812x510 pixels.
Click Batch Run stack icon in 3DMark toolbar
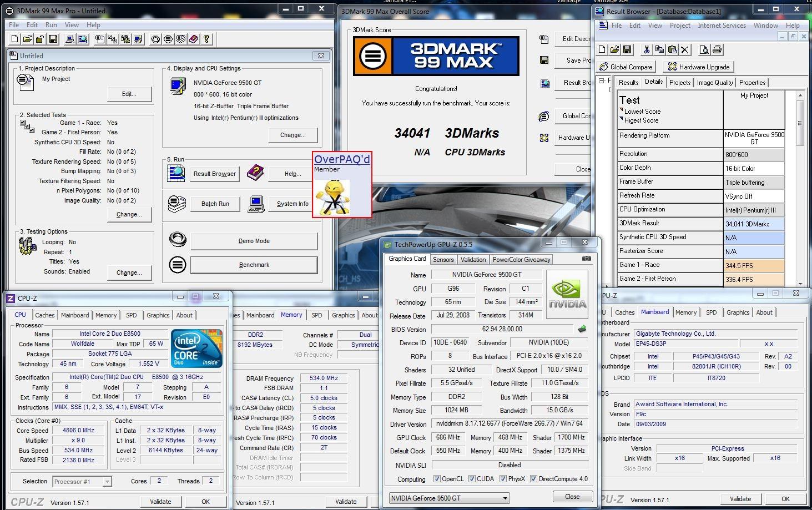coord(181,39)
